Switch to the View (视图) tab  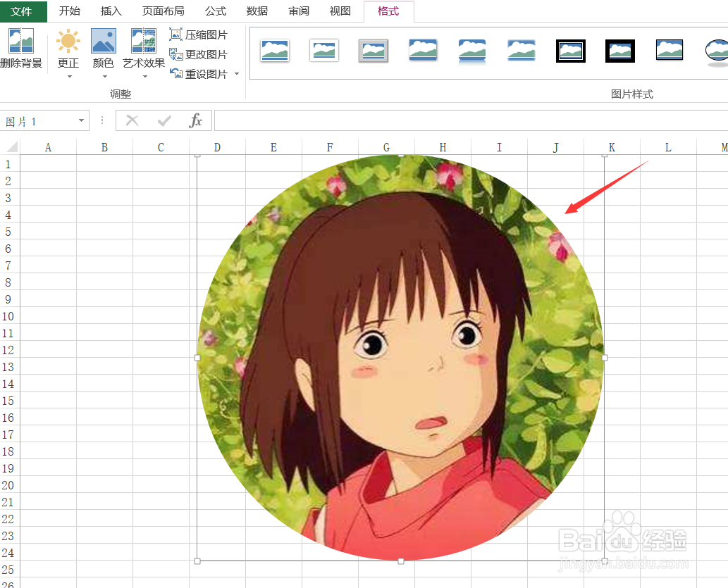[x=340, y=11]
